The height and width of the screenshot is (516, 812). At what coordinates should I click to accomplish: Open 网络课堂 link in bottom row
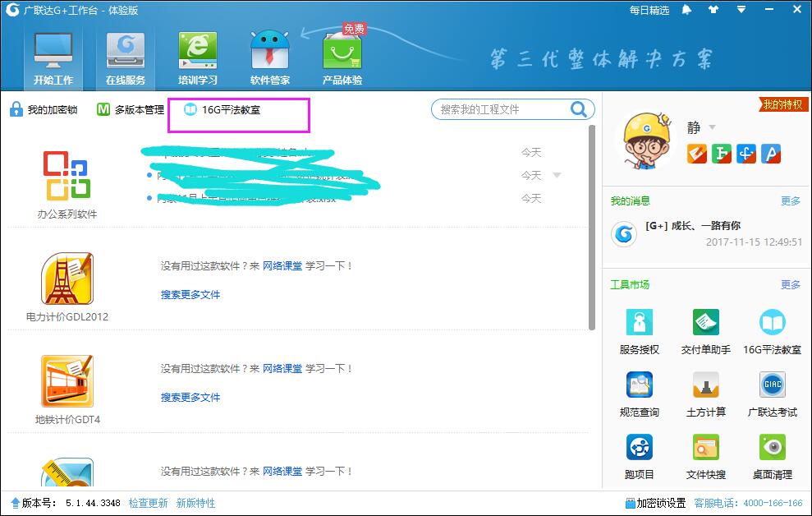coord(282,471)
